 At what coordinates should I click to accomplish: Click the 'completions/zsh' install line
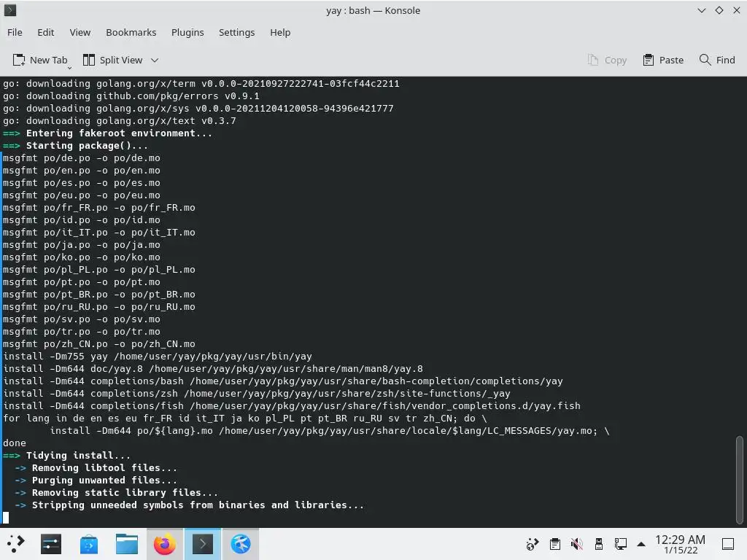(256, 393)
